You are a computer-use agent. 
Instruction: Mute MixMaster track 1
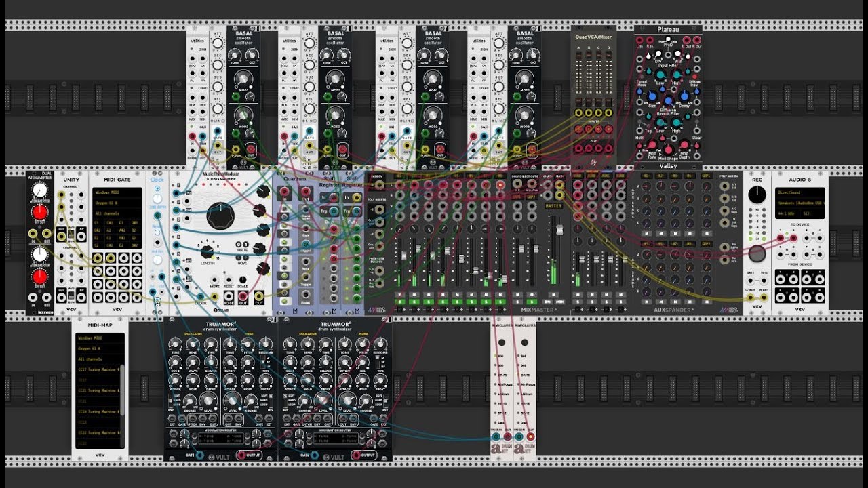tap(400, 295)
